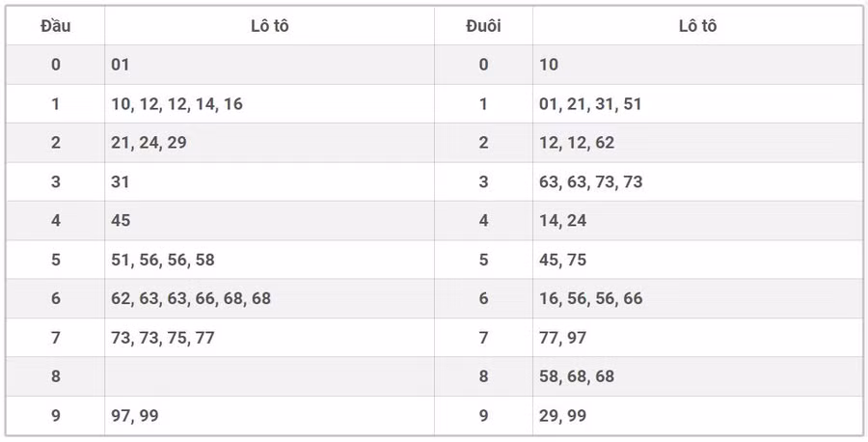Select the cell reading 12, 12, 62

click(577, 143)
